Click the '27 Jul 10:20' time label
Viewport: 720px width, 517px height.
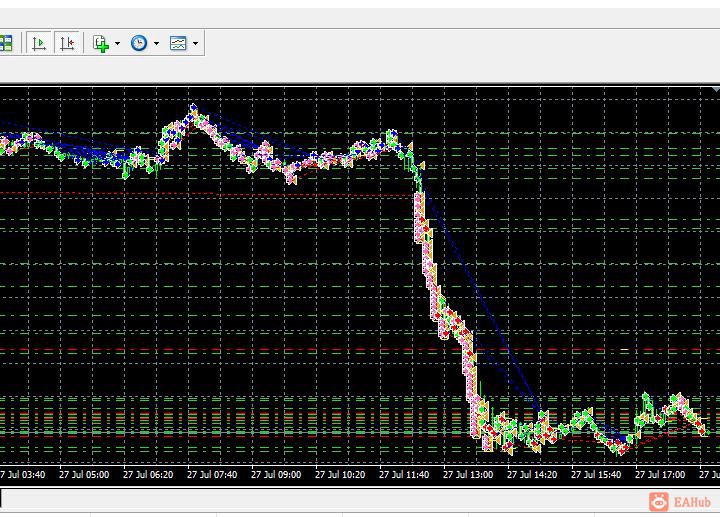click(x=340, y=475)
